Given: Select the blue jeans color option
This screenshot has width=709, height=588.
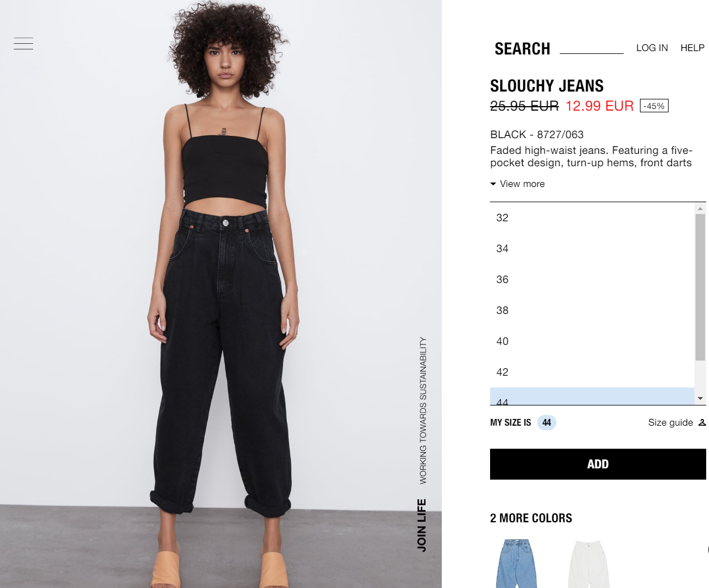Looking at the screenshot, I should tap(516, 563).
